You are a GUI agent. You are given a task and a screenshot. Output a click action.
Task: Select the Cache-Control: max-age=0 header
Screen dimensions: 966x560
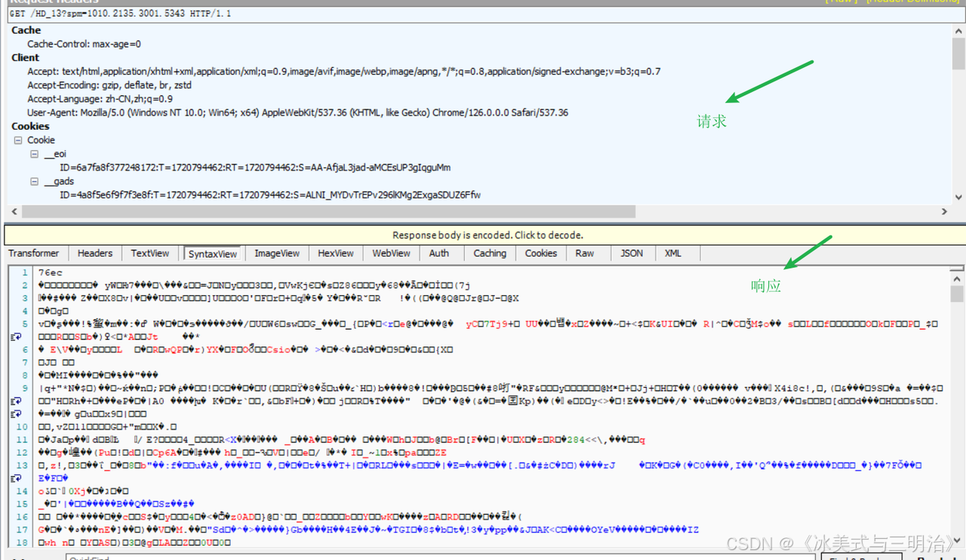84,45
